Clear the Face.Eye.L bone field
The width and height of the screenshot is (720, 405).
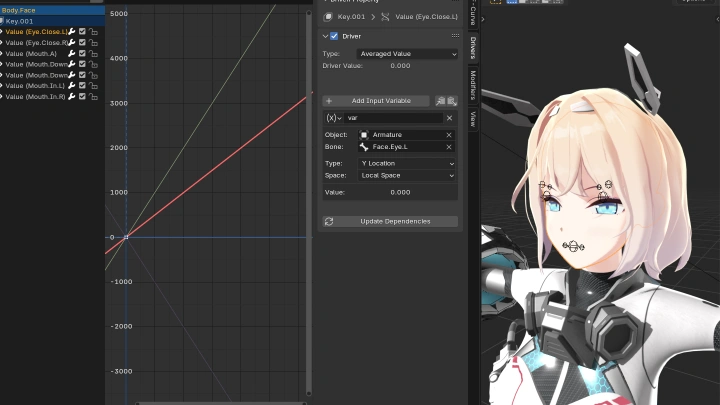tap(449, 147)
